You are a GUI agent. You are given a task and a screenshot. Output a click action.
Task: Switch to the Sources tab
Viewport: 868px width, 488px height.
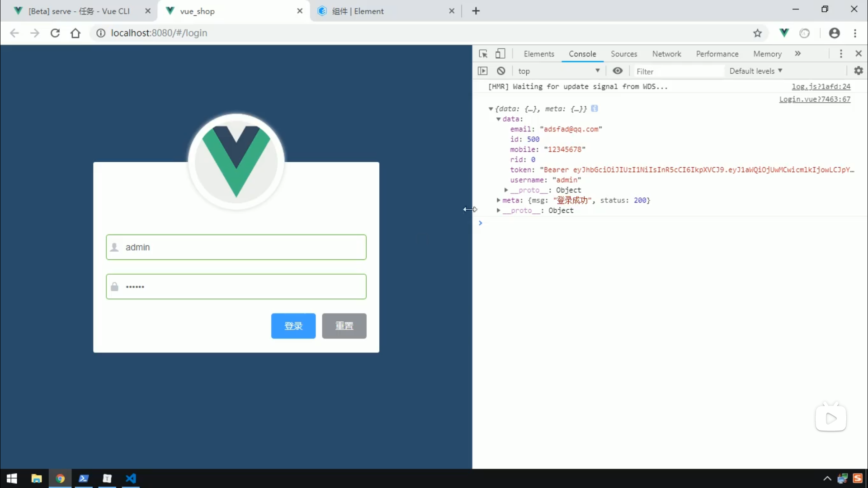tap(624, 54)
